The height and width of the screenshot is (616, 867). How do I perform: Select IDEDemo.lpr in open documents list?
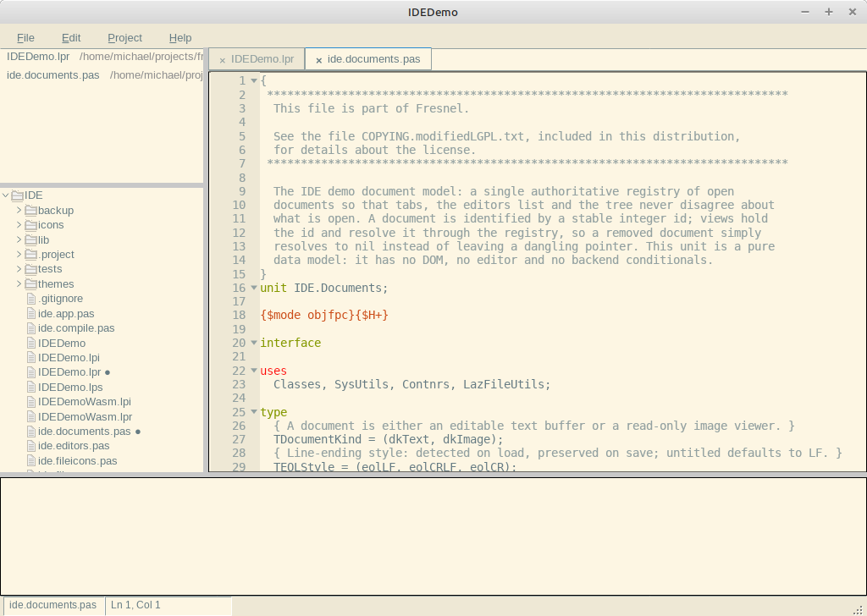102,57
